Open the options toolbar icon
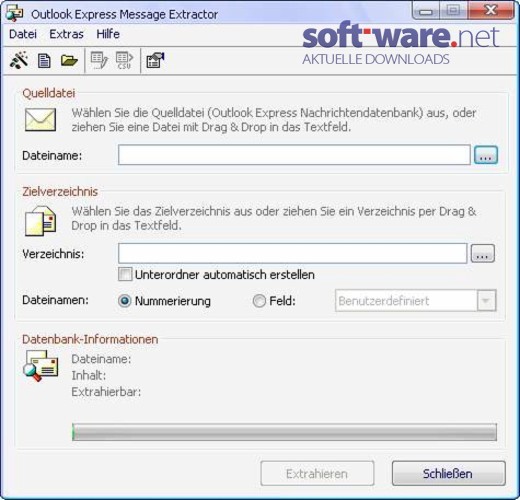This screenshot has width=520, height=500. [x=155, y=60]
